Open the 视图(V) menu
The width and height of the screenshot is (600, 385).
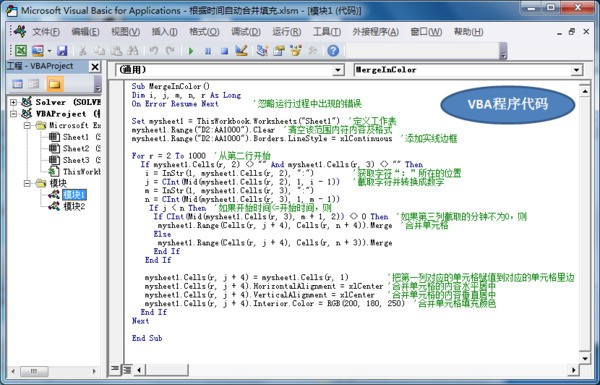(x=126, y=32)
